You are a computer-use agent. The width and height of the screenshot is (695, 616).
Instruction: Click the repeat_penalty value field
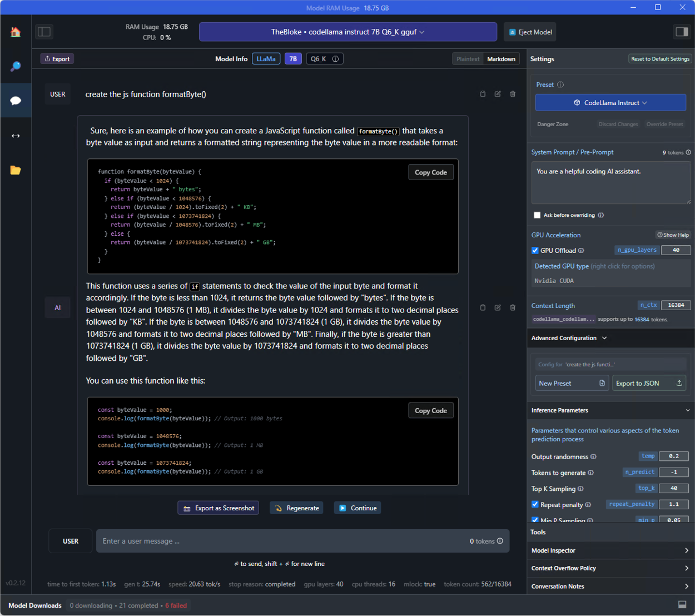(674, 504)
